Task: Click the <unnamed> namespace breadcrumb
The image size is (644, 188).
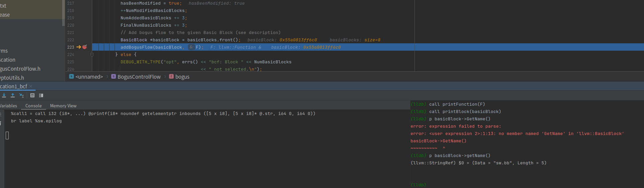Action: (x=89, y=77)
